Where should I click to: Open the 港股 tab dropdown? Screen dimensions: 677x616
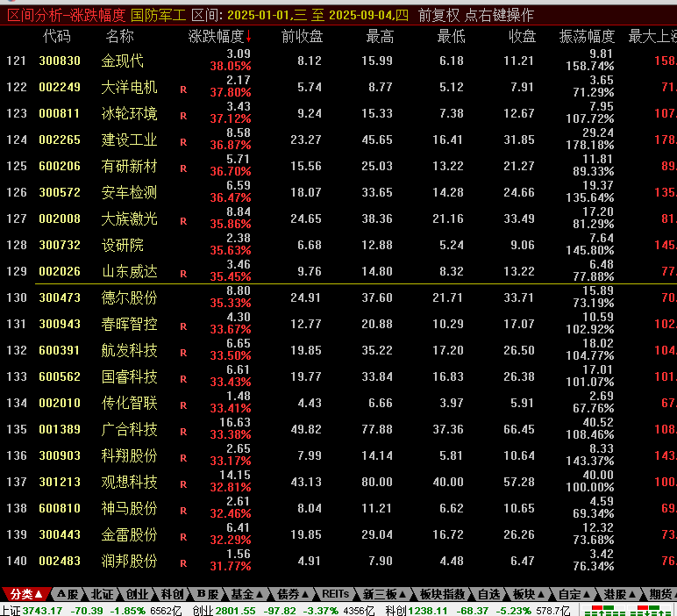[x=620, y=594]
